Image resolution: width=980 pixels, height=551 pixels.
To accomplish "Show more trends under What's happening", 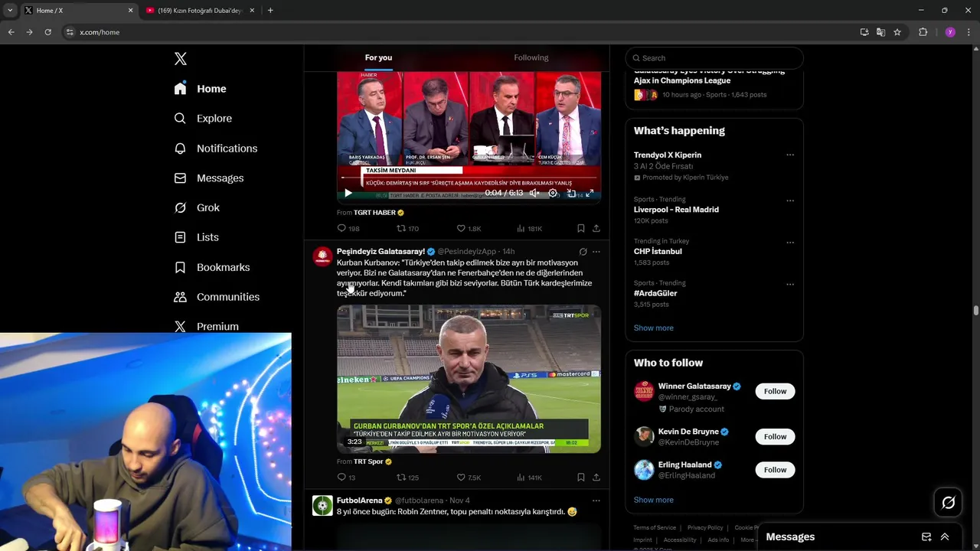I will click(x=653, y=328).
